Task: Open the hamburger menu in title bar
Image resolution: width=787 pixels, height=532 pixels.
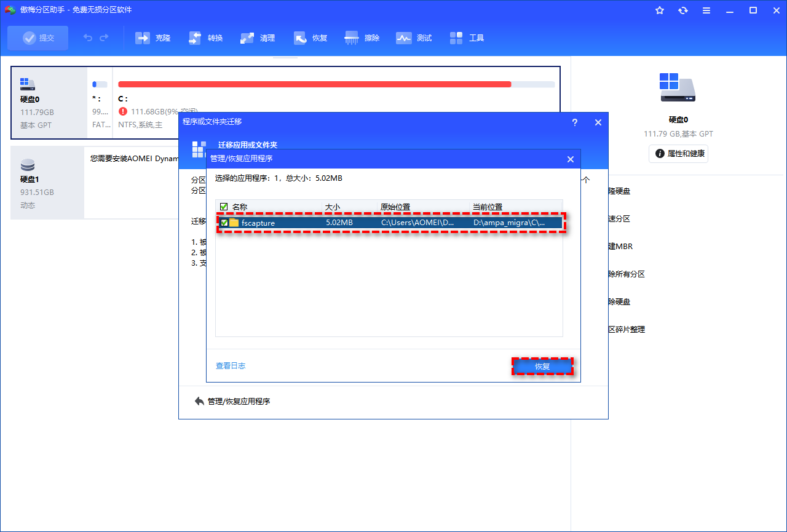Action: click(x=706, y=10)
